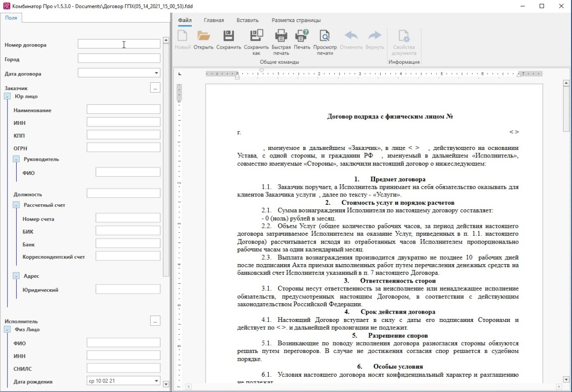Screen dimensions: 572x392
Task: Collapse the Руководитель section
Action: tap(16, 159)
